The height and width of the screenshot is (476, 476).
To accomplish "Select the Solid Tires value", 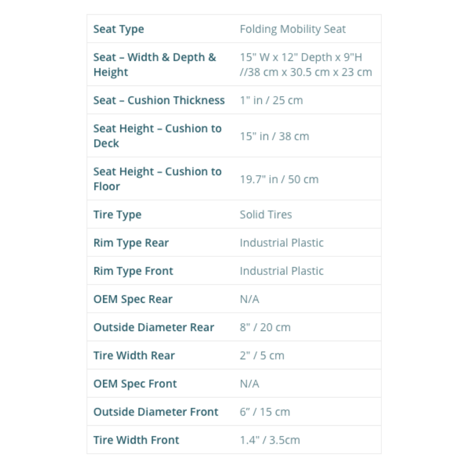I will coord(266,215).
